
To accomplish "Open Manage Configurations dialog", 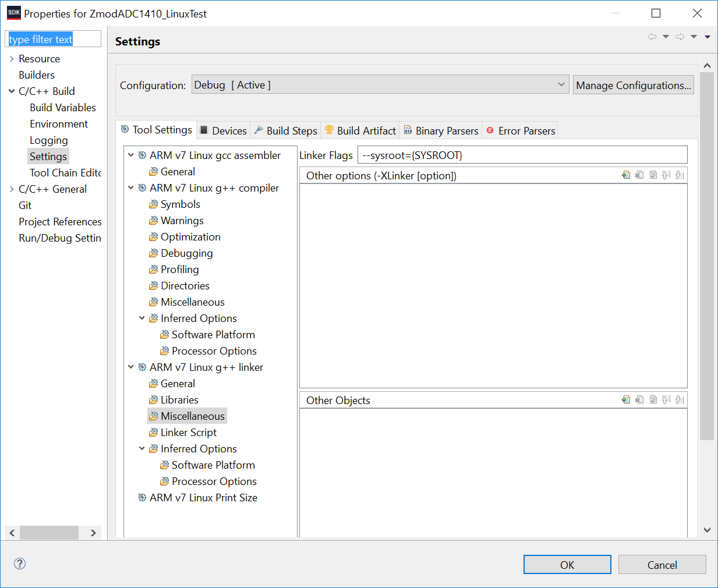I will coord(634,85).
